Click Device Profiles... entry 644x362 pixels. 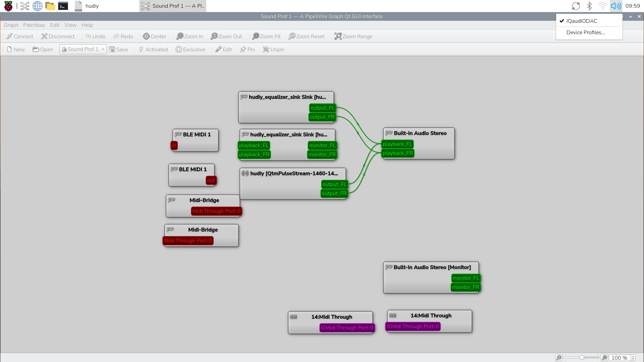click(x=586, y=32)
